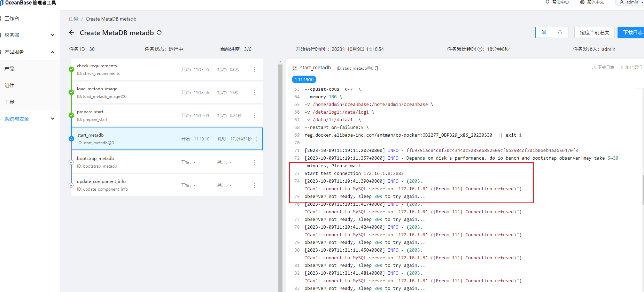Copy the start_metadb@0 ID

pyautogui.click(x=377, y=68)
